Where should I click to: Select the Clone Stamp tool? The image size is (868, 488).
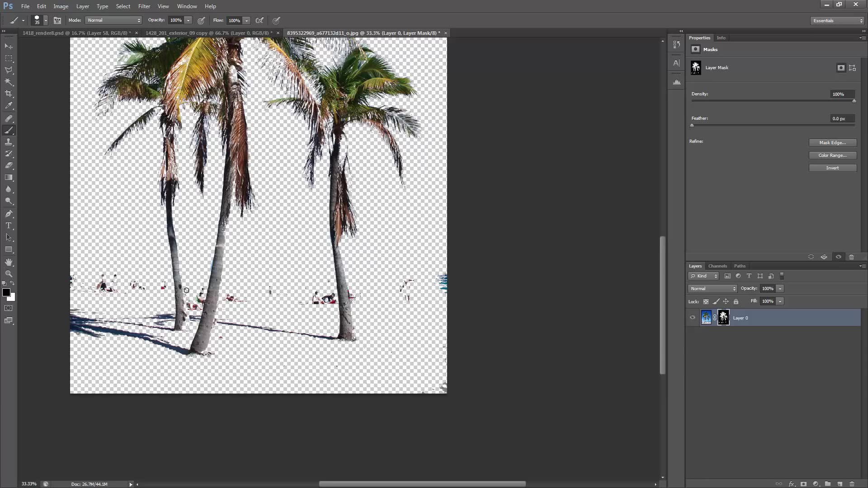tap(9, 142)
